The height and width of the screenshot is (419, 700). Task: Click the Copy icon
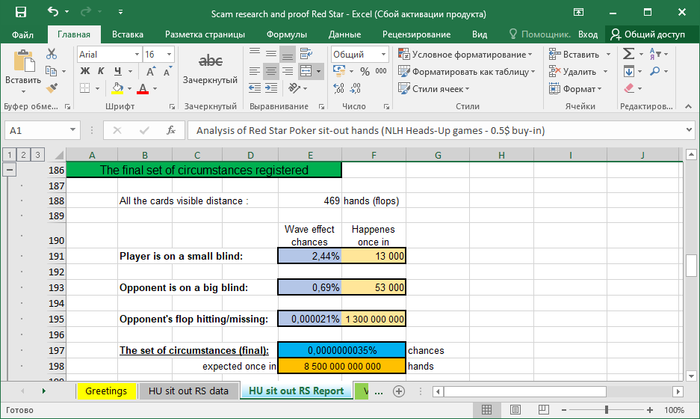tap(51, 71)
